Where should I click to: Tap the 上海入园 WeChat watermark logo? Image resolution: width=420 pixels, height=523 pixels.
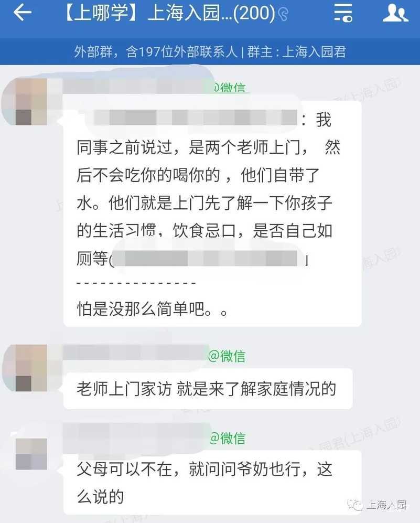click(378, 505)
